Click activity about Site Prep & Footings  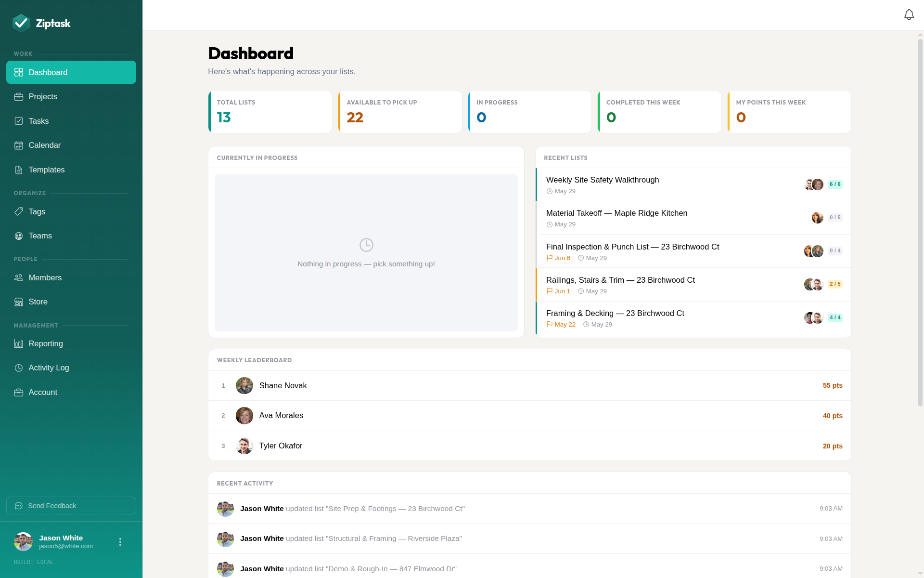[x=529, y=509]
